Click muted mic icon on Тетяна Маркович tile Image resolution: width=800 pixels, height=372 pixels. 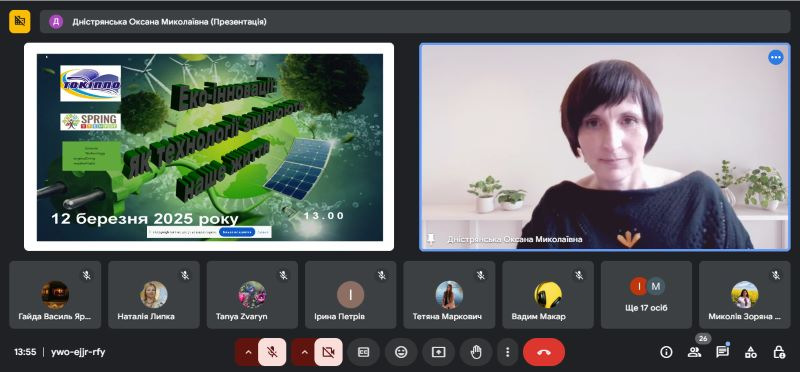[481, 276]
